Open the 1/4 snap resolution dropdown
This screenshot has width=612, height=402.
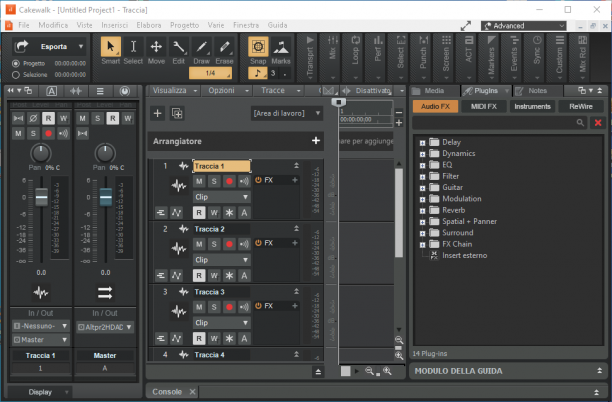(210, 73)
